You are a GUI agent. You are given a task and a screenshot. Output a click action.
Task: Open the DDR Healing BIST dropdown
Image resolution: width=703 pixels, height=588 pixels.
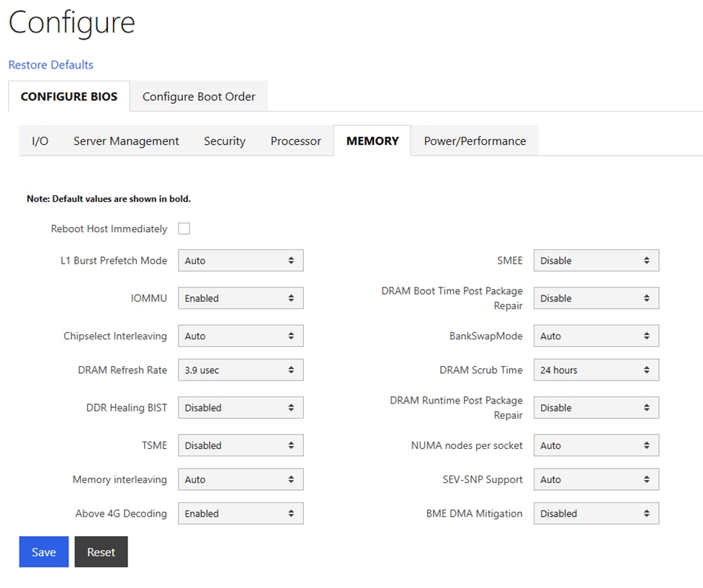[x=241, y=407]
